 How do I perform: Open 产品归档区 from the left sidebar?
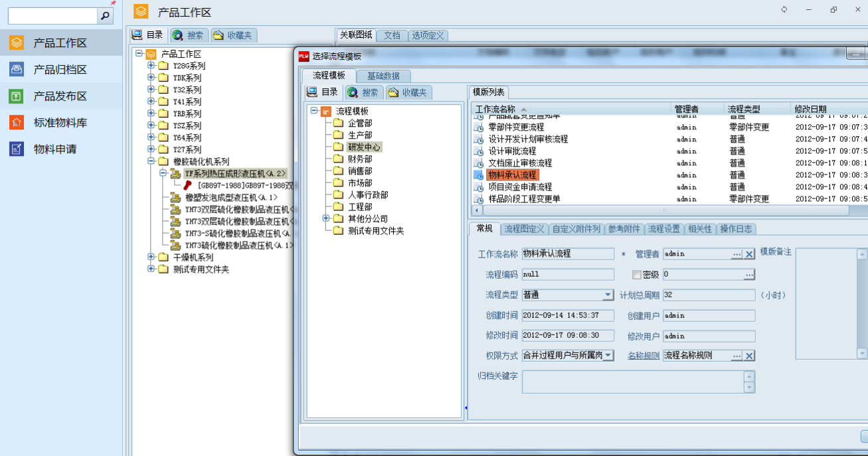pyautogui.click(x=61, y=68)
